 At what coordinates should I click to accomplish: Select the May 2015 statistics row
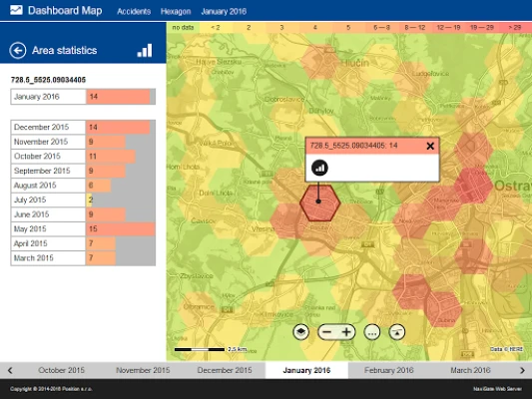83,229
